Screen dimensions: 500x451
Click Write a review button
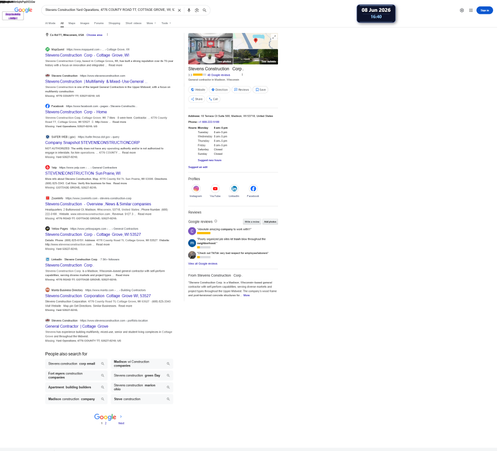pyautogui.click(x=252, y=222)
